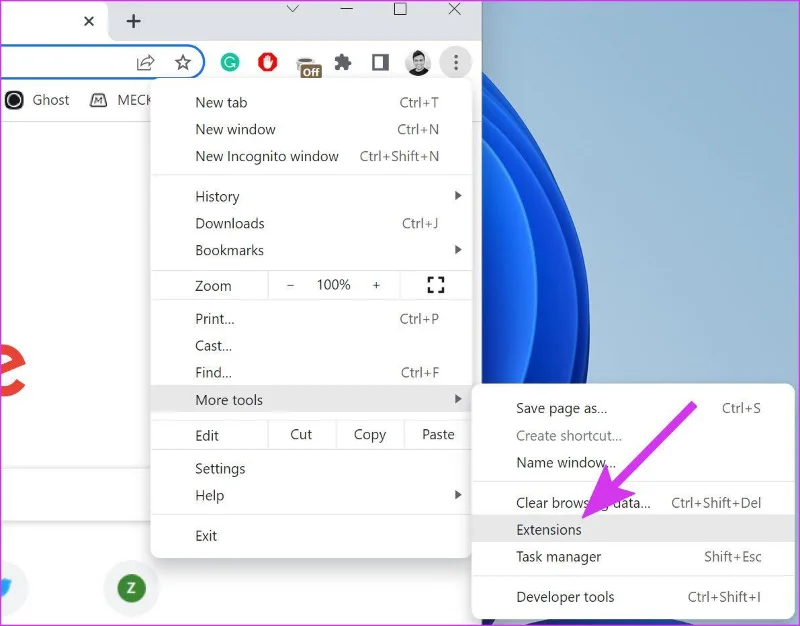Screen dimensions: 800x626
Task: Expand the Bookmarks submenu
Action: (x=311, y=250)
